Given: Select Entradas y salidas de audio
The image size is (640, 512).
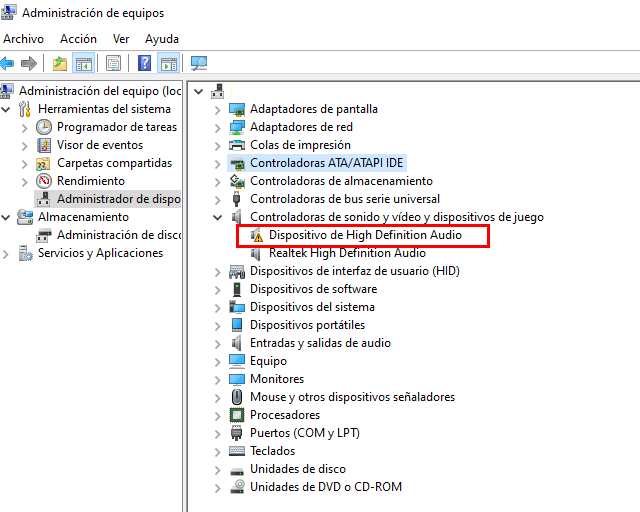Looking at the screenshot, I should tap(320, 343).
